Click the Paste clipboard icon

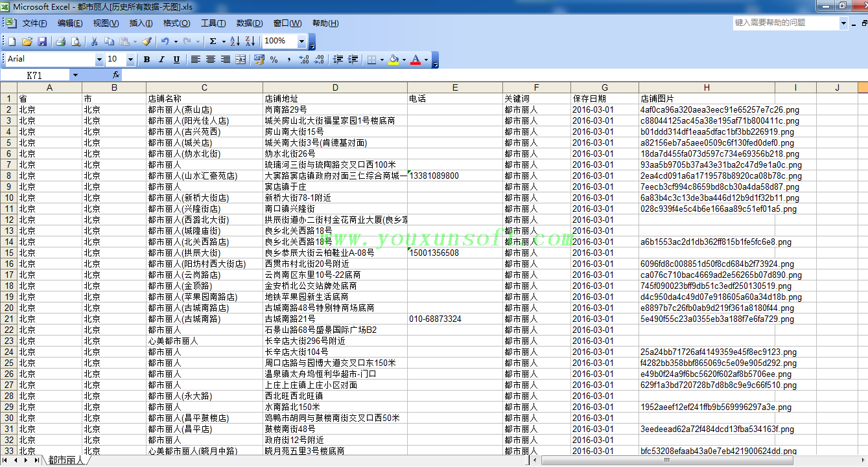click(124, 41)
